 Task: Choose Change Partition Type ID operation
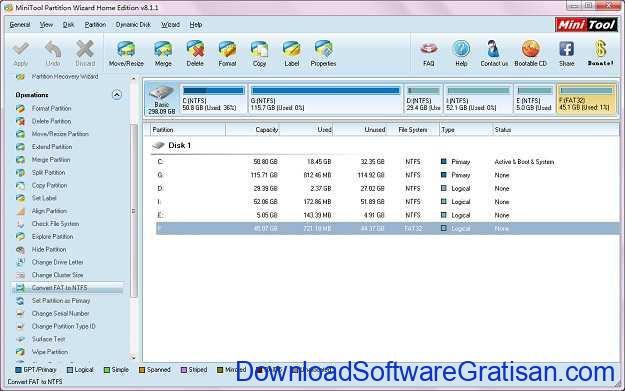click(63, 326)
